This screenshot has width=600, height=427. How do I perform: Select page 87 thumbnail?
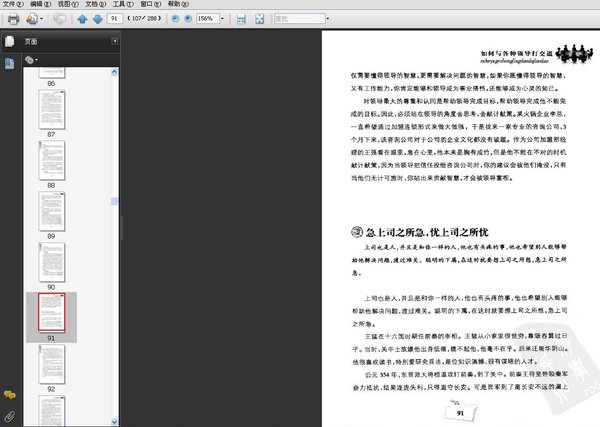pos(52,109)
